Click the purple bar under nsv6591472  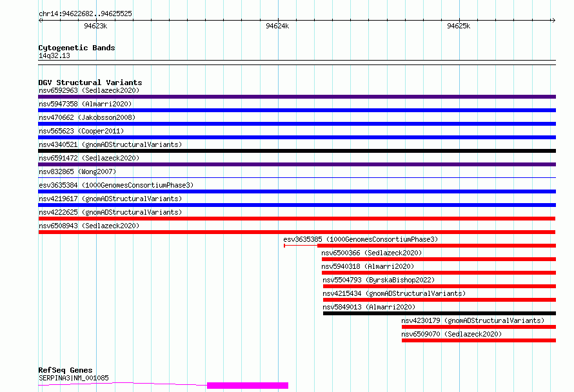pos(297,164)
